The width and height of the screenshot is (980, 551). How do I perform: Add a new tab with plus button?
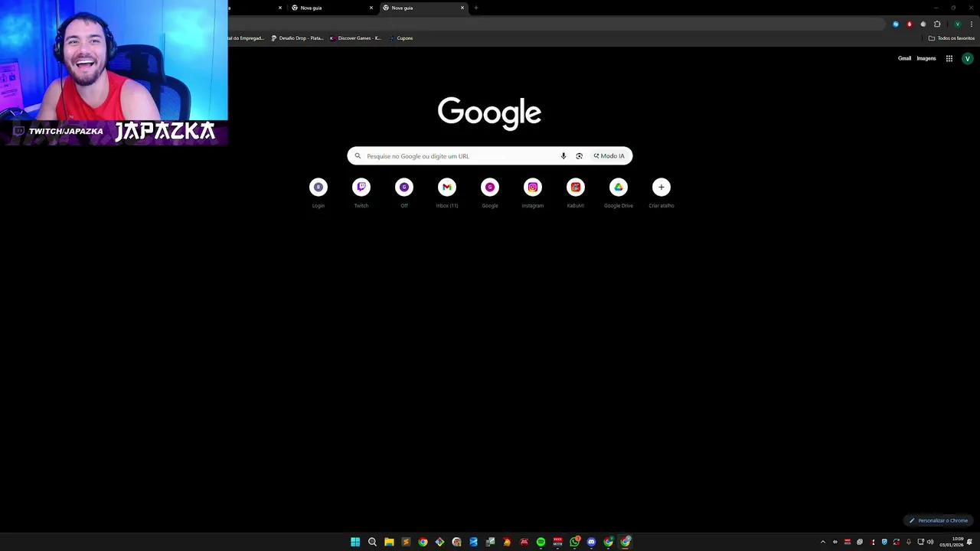pos(476,8)
